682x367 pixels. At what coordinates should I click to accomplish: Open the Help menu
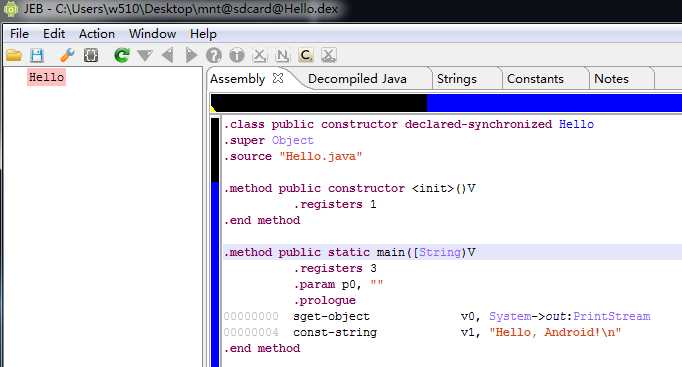(x=203, y=33)
